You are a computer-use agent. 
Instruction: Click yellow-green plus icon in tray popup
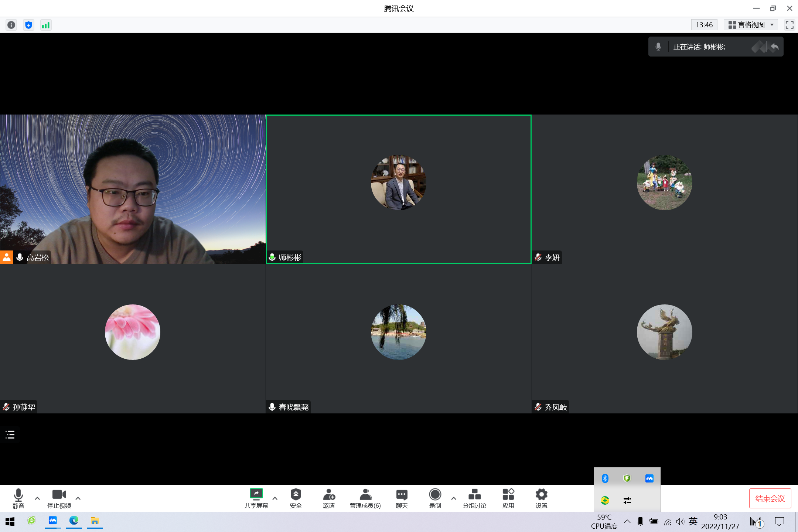coord(605,500)
